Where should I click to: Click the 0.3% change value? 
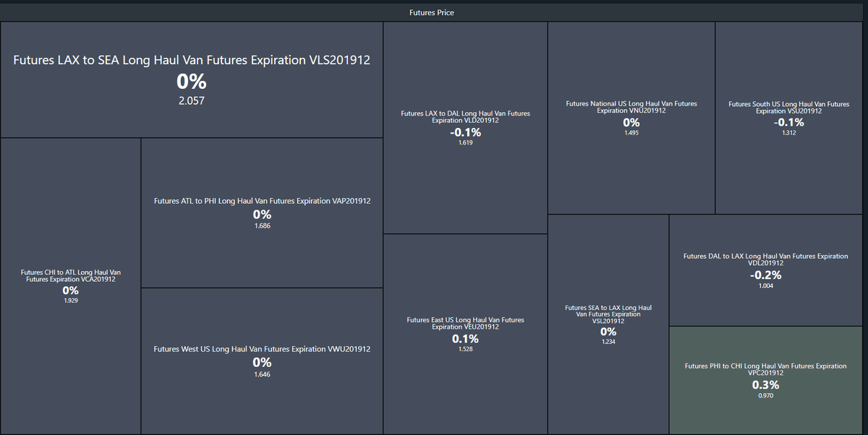point(765,385)
